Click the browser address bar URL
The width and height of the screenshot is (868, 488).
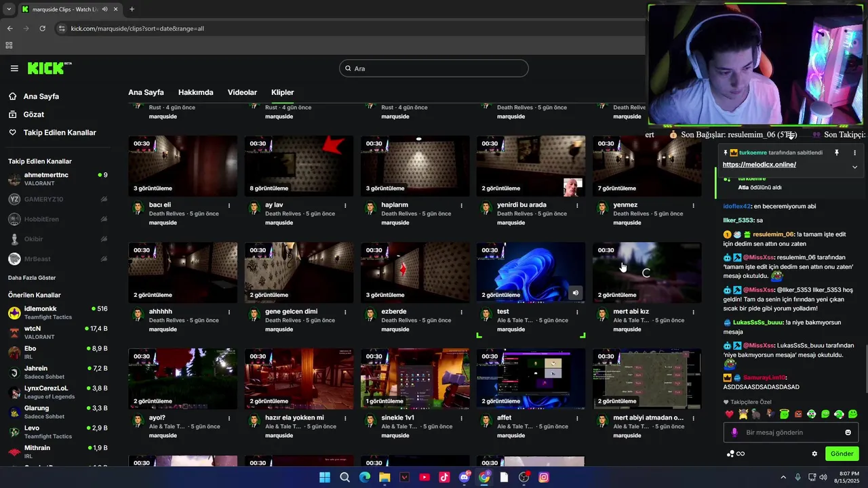click(138, 28)
